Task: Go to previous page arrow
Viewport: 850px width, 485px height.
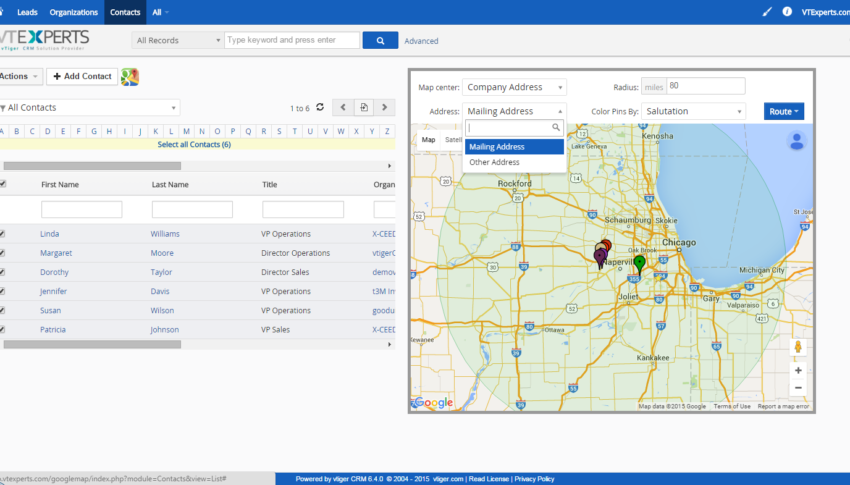Action: click(x=343, y=107)
